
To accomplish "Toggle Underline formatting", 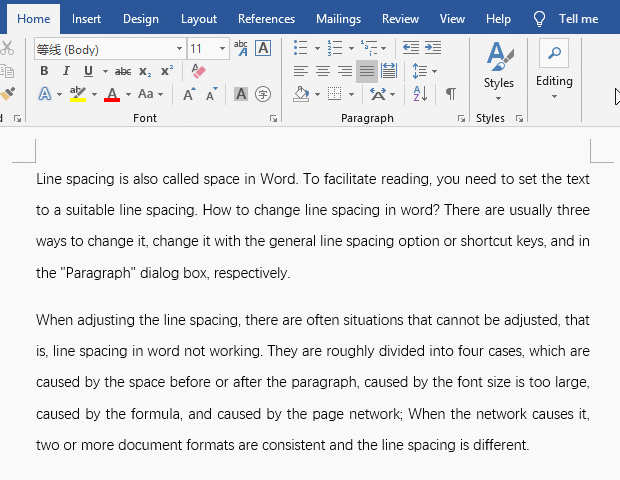I will [89, 71].
